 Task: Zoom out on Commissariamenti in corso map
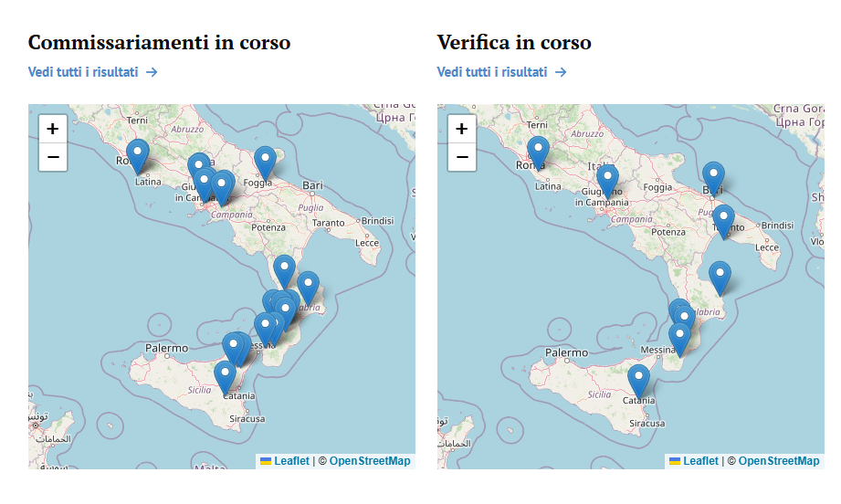[53, 157]
